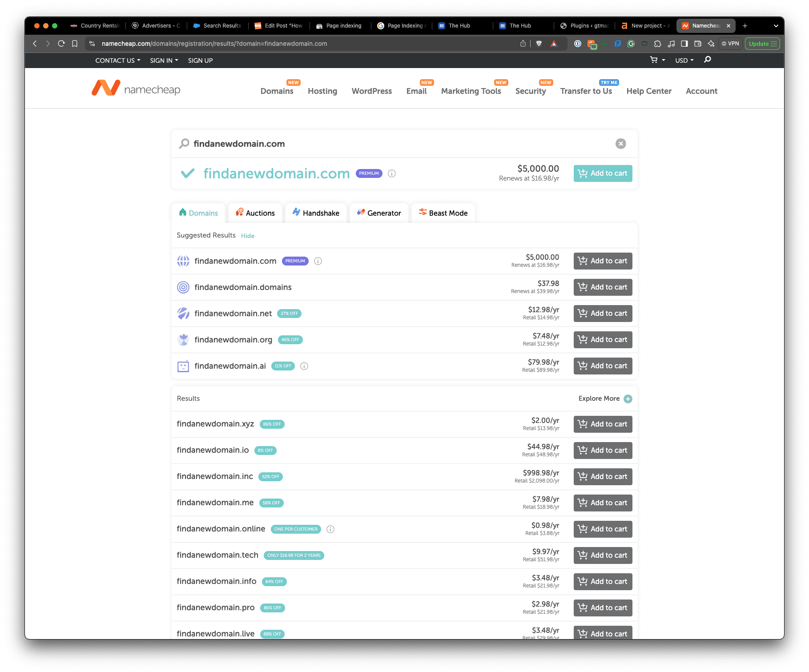The image size is (809, 672).
Task: Open the shopping cart icon
Action: pyautogui.click(x=654, y=60)
